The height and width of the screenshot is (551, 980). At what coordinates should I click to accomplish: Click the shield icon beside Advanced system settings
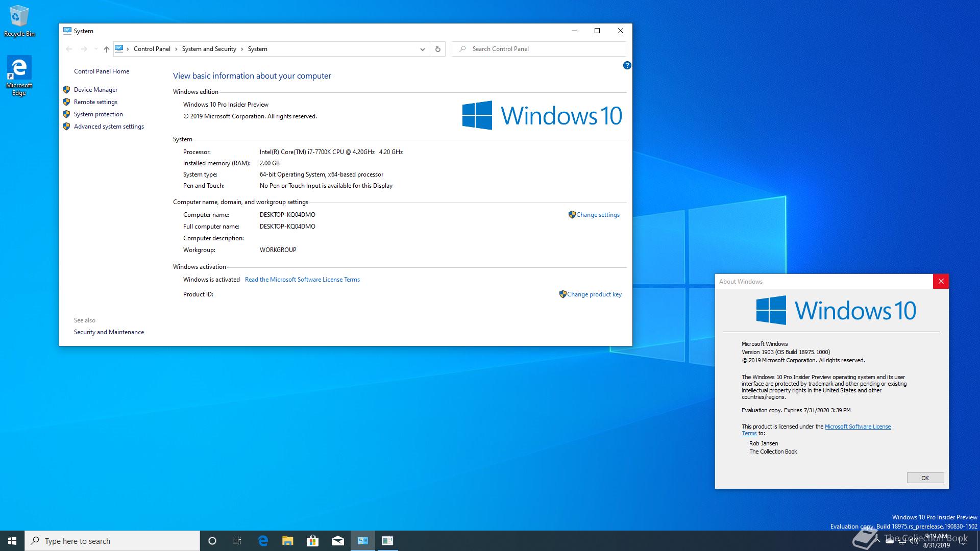[66, 127]
